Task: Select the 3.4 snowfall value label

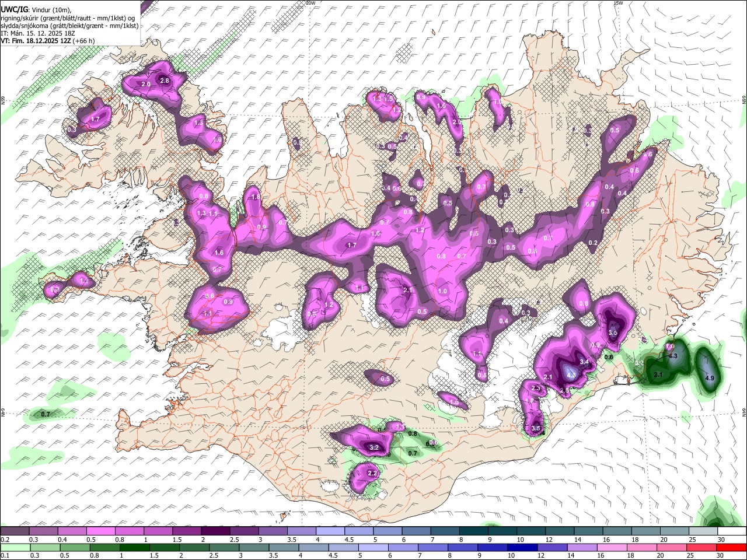Action: coord(584,363)
